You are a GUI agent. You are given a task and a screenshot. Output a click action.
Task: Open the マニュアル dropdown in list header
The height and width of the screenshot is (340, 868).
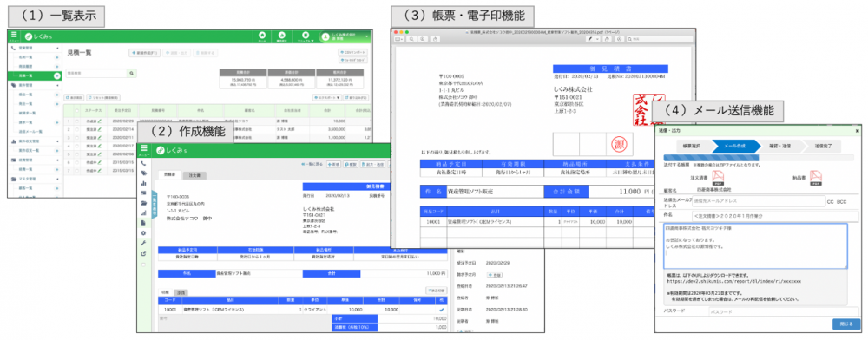coord(305,36)
